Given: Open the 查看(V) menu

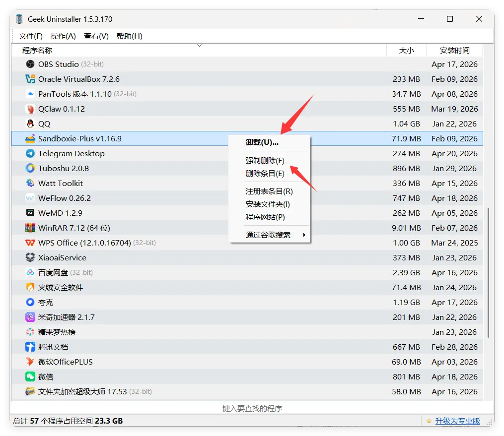Looking at the screenshot, I should [96, 36].
